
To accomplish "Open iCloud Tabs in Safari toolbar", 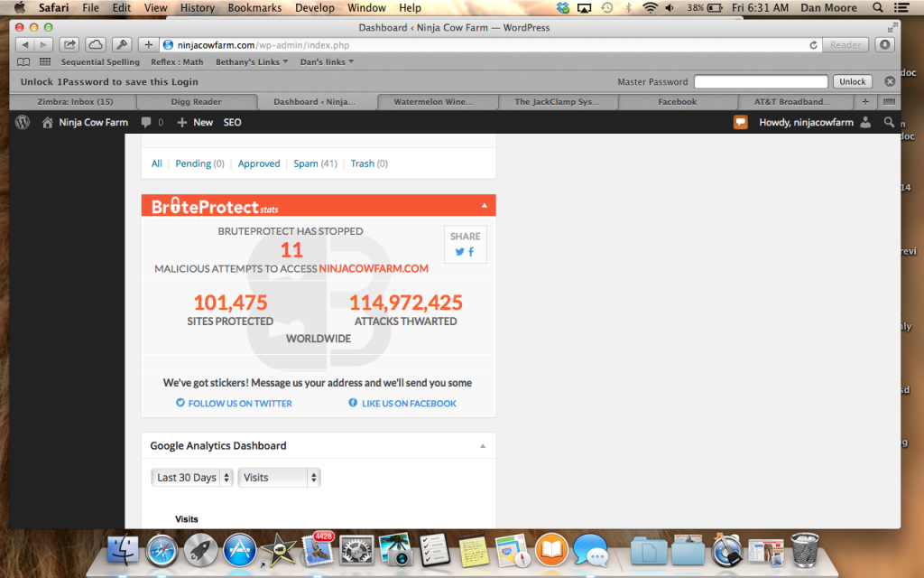I will coord(96,45).
